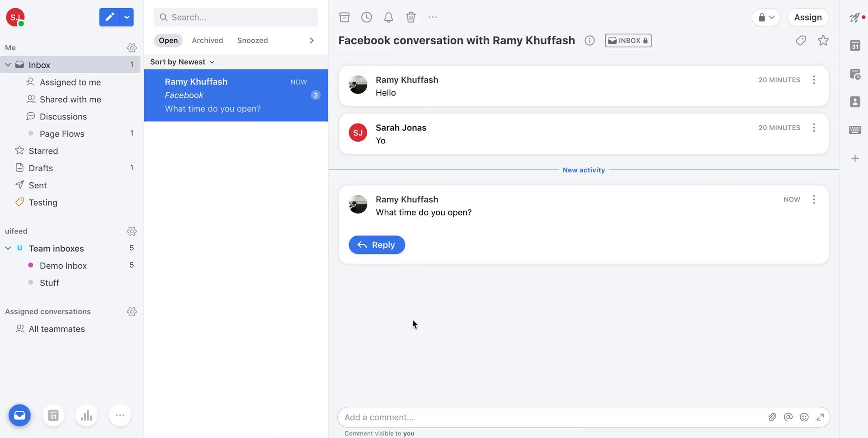Select Ramy Khuffash conversation in list
The image size is (868, 438).
tap(236, 95)
